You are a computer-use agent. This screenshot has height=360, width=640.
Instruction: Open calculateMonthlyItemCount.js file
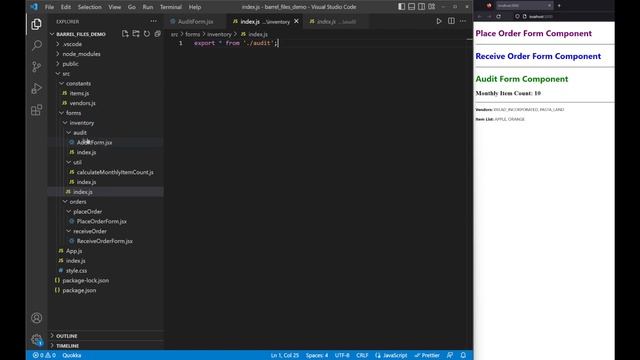pos(115,172)
